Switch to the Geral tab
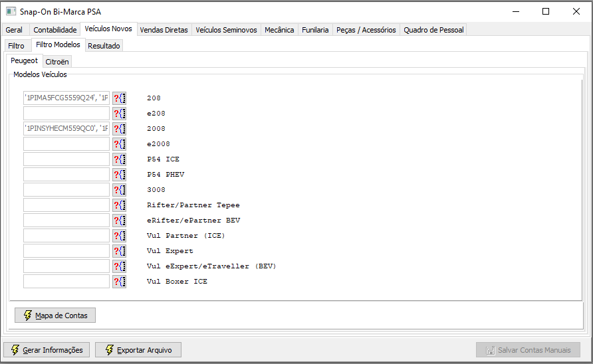The image size is (593, 364). pyautogui.click(x=14, y=30)
